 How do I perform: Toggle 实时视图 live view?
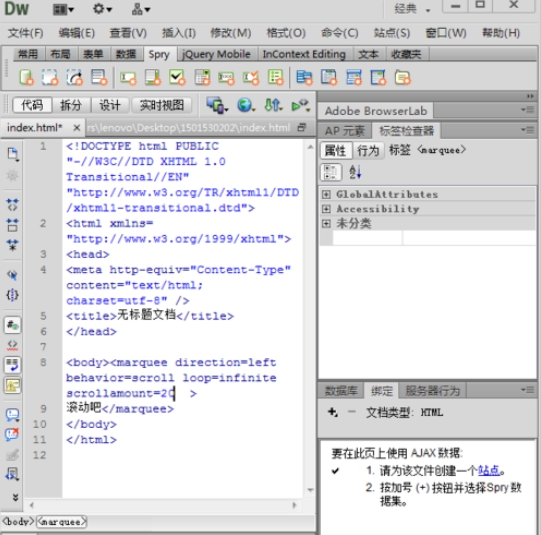coord(162,105)
